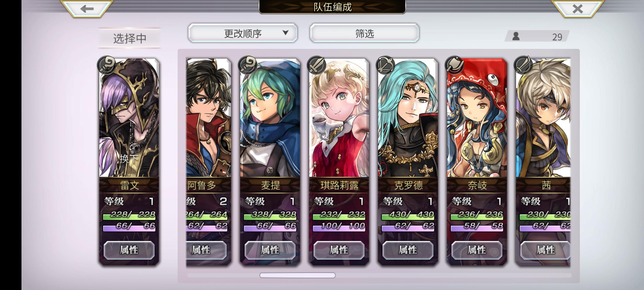Click staff class icon on 雷文 card
This screenshot has height=290, width=644.
107,65
